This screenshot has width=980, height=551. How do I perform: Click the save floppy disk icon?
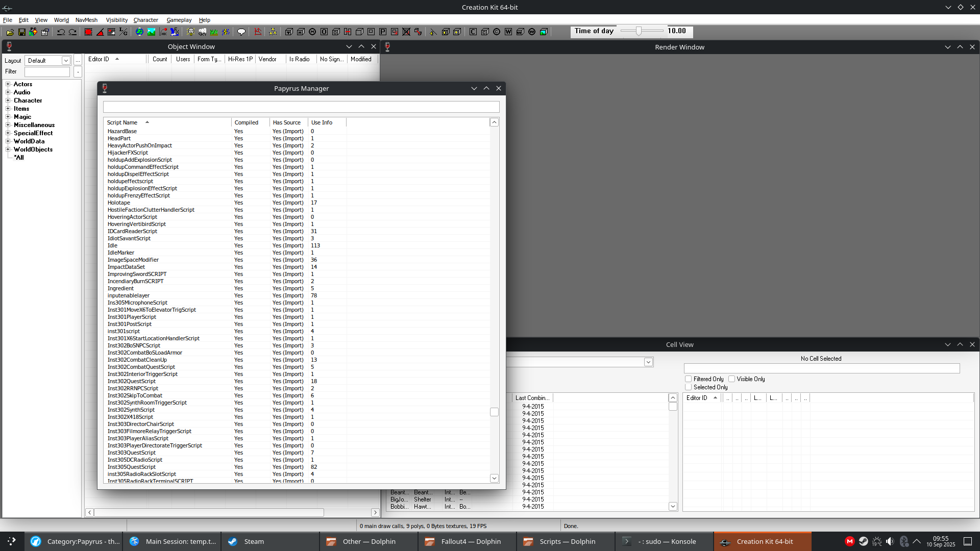coord(21,32)
